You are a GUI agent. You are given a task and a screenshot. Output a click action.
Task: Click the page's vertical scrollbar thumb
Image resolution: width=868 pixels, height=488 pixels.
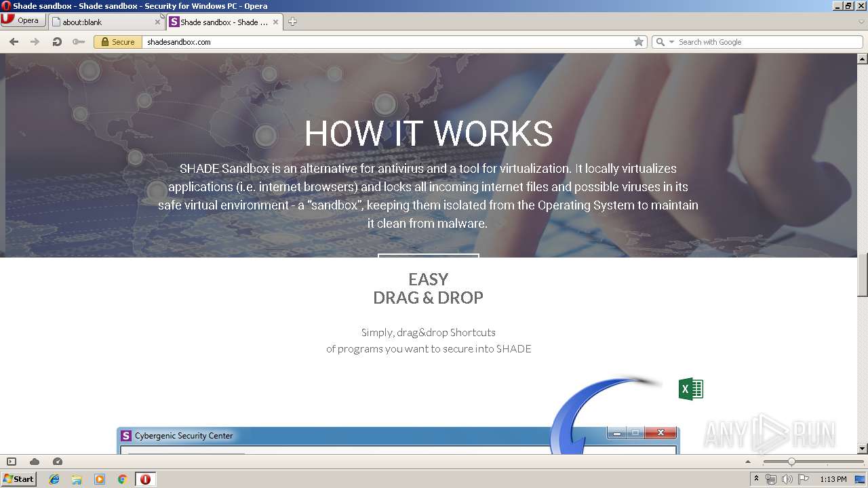(863, 274)
